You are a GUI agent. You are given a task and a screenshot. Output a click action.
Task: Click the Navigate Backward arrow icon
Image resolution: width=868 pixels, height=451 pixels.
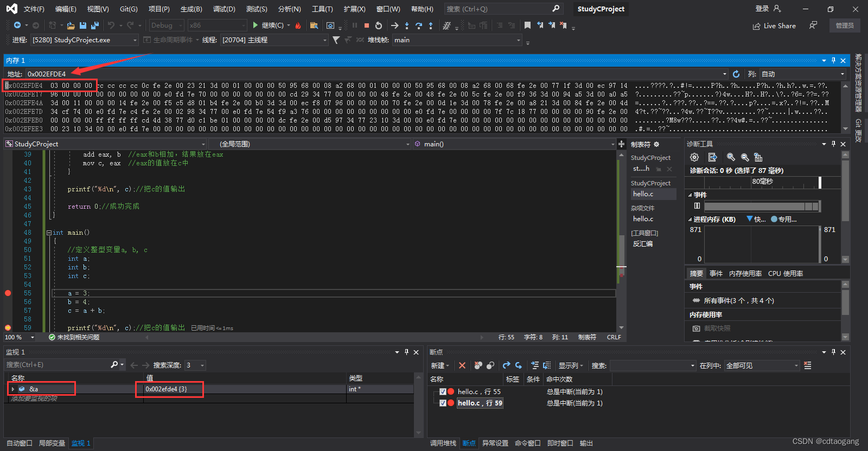tap(17, 25)
